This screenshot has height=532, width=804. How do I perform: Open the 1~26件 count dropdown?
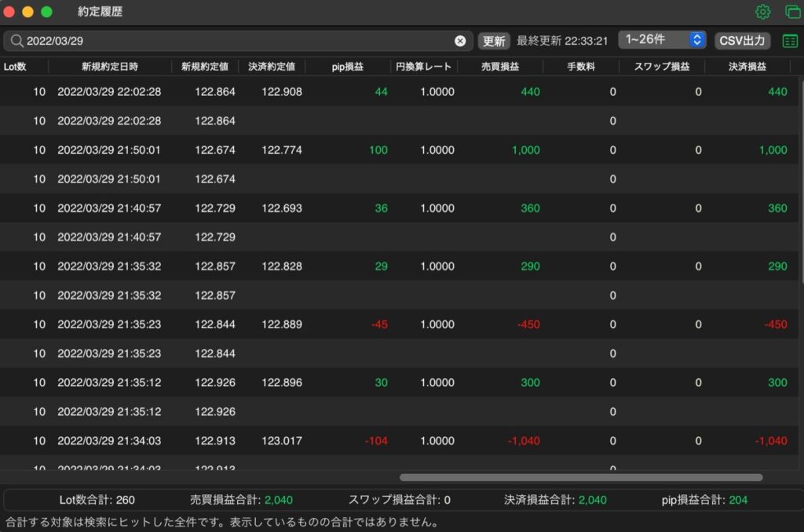(662, 39)
